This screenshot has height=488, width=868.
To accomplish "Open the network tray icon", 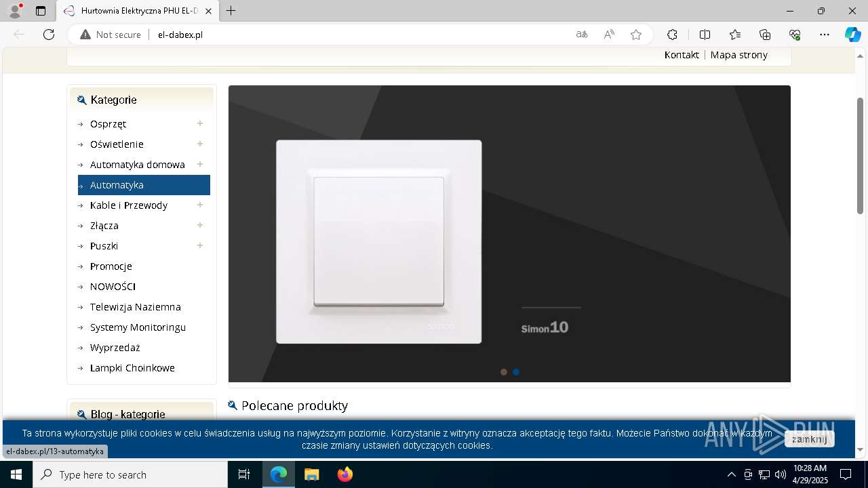I will point(764,474).
